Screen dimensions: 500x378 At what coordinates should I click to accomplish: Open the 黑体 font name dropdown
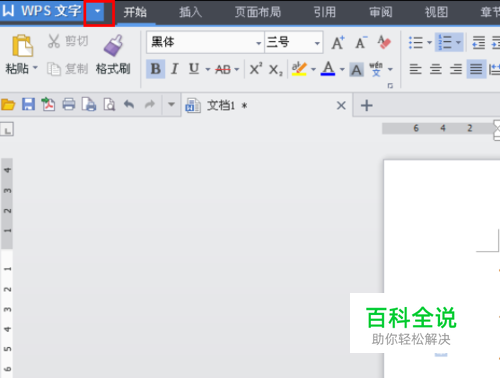258,43
